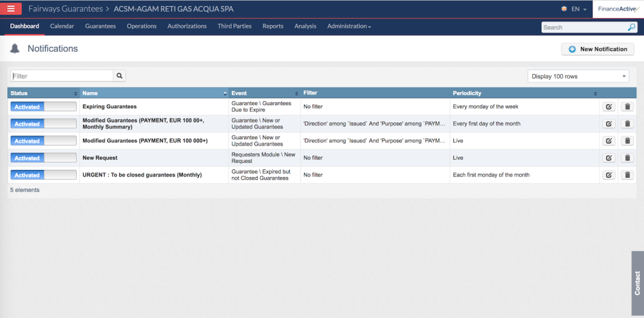Switch to the Operations tab

142,26
